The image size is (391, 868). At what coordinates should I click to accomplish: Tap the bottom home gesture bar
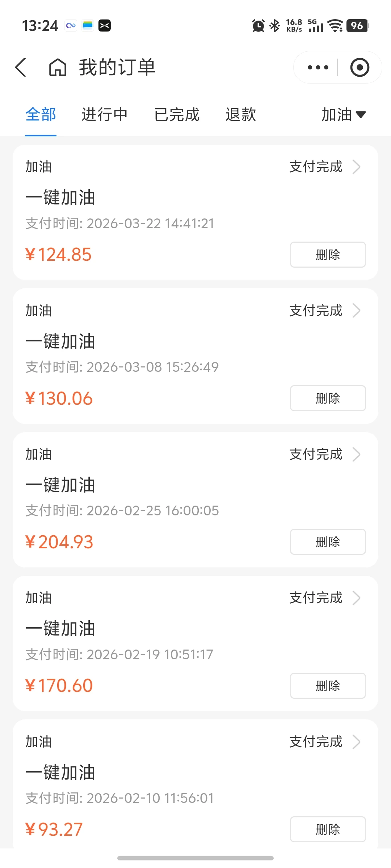click(195, 858)
